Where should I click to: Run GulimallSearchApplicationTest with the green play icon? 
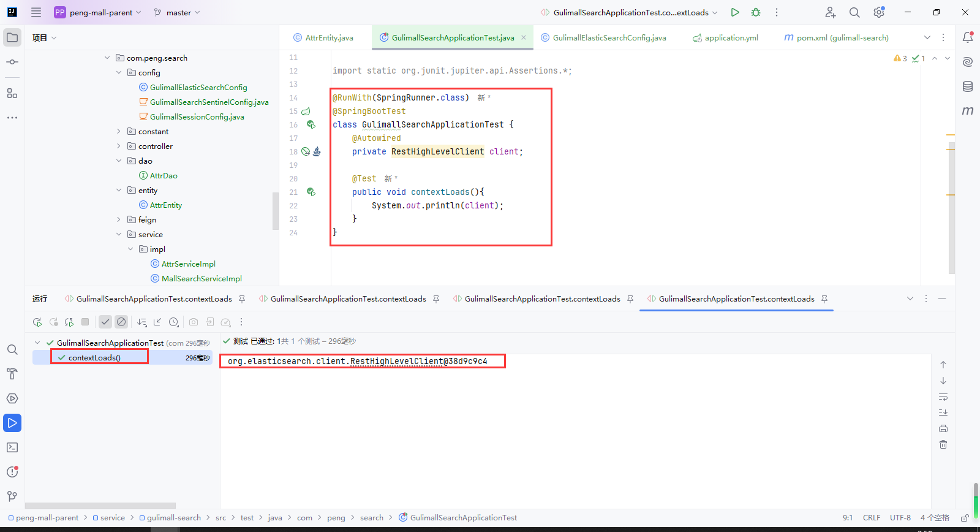735,12
